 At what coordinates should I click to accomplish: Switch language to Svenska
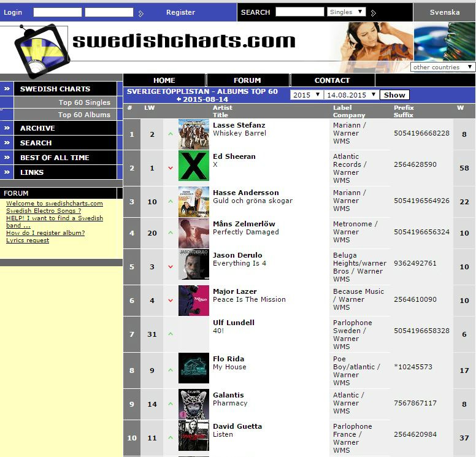point(444,12)
